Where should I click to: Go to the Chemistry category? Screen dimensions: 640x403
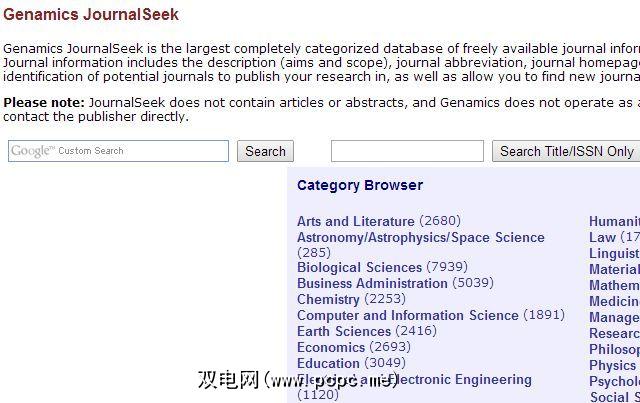click(x=328, y=299)
